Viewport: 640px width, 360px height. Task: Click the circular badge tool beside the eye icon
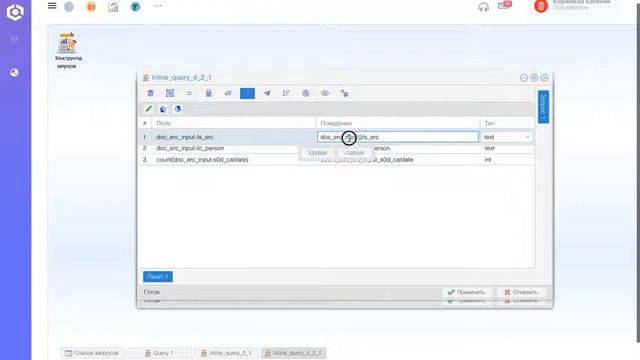click(x=305, y=93)
